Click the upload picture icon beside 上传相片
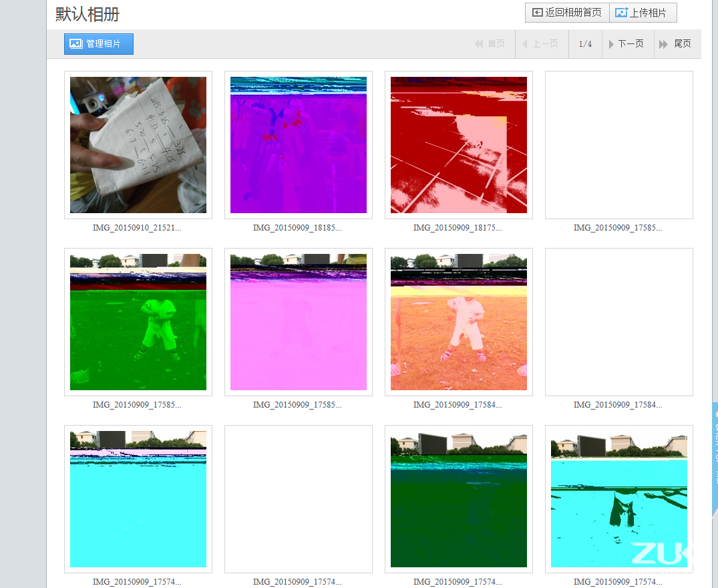The height and width of the screenshot is (588, 718). click(621, 13)
